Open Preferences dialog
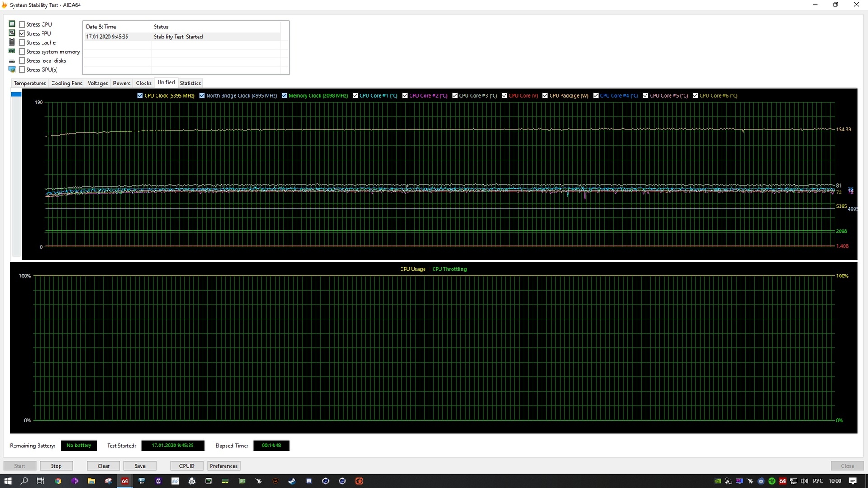 [224, 466]
